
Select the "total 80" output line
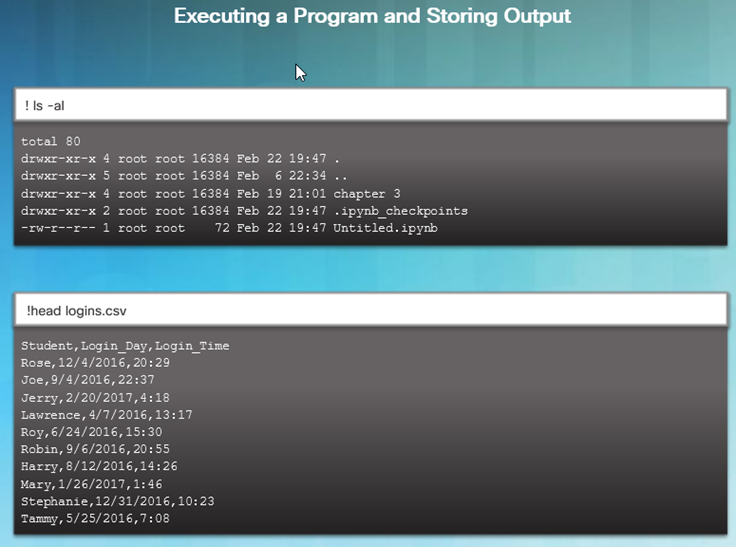[x=51, y=141]
